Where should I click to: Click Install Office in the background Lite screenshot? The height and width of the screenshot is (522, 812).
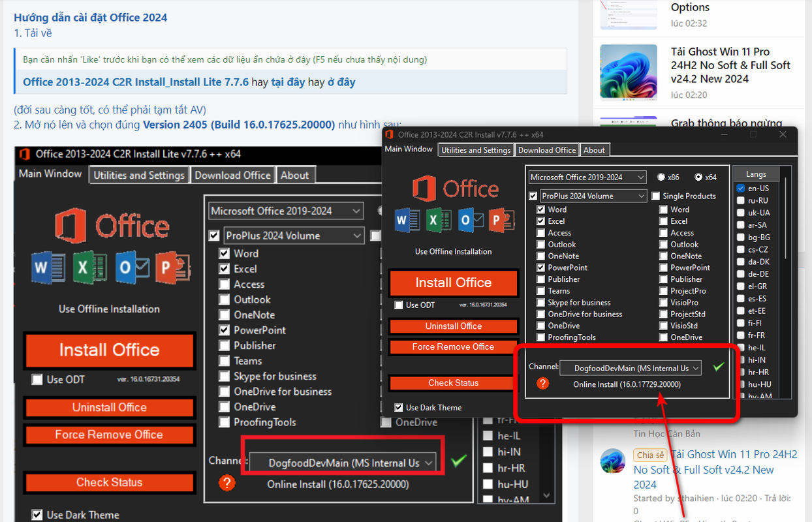(x=109, y=350)
